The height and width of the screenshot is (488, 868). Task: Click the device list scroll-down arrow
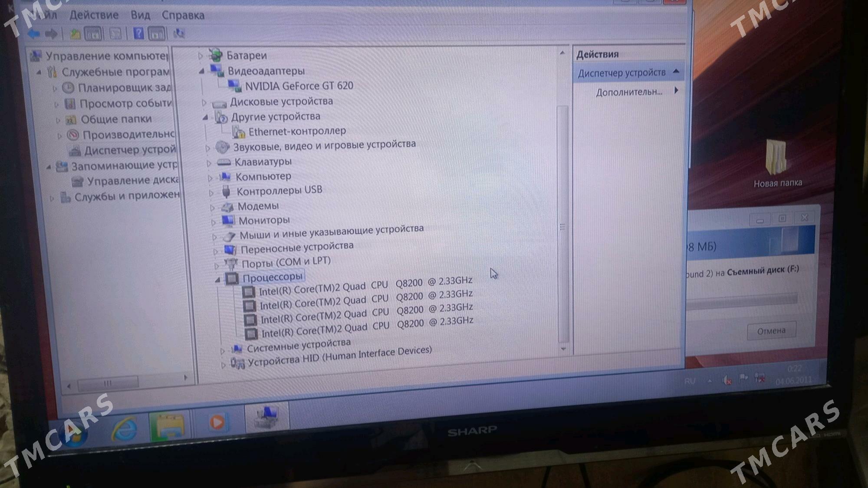click(x=563, y=349)
